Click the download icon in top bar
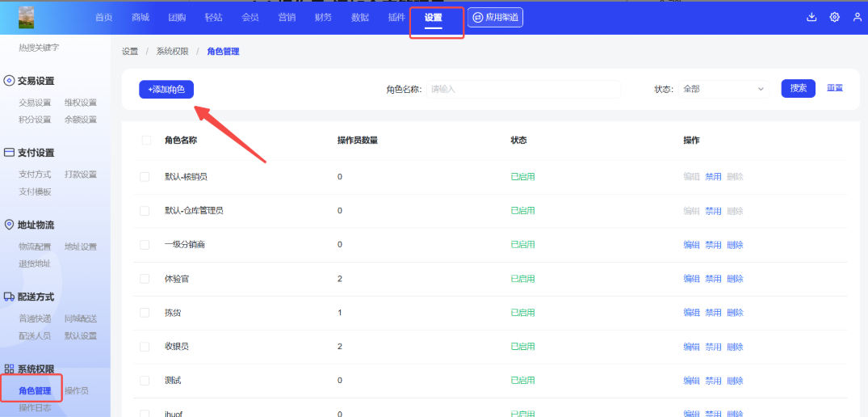 811,17
